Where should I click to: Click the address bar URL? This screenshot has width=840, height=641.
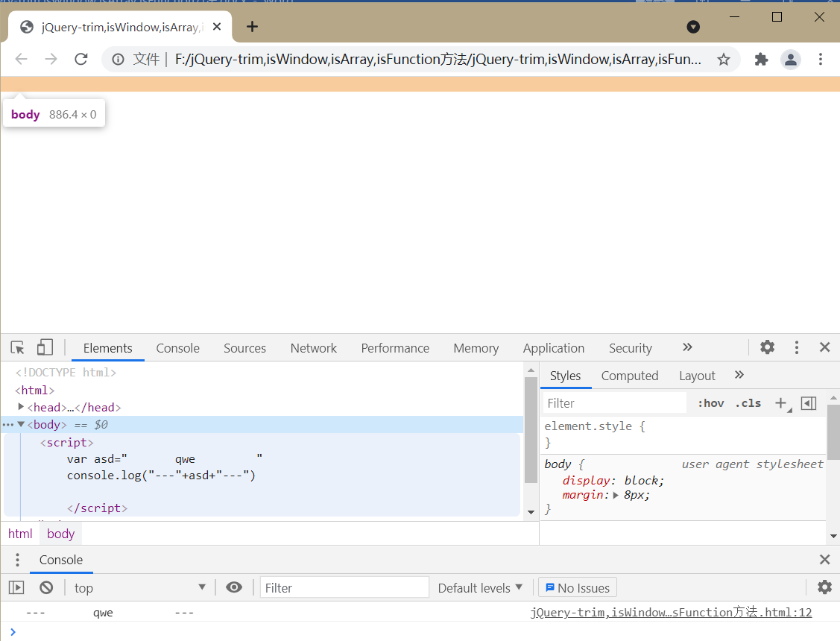438,59
